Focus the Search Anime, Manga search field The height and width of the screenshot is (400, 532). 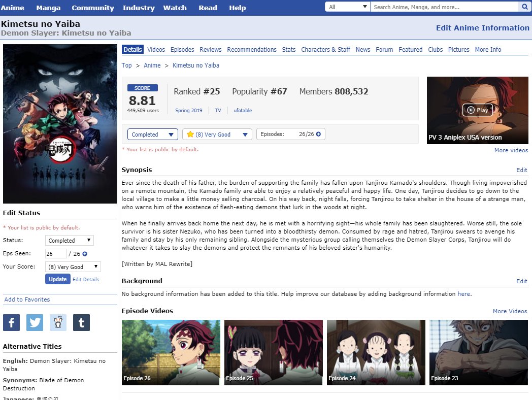[x=445, y=7]
